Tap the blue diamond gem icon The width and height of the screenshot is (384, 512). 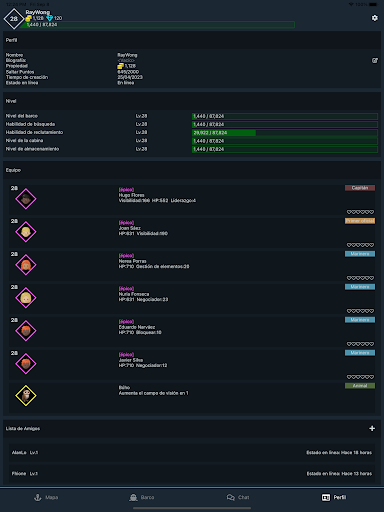click(x=50, y=18)
